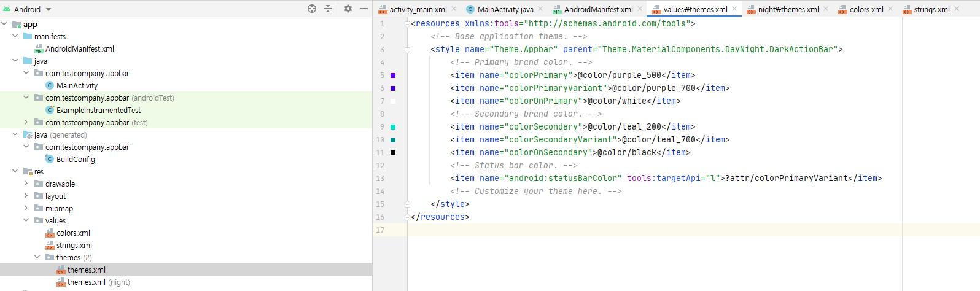Collapse com.testcompany.appbar main package
Screen dimensions: 980x291
[26, 73]
